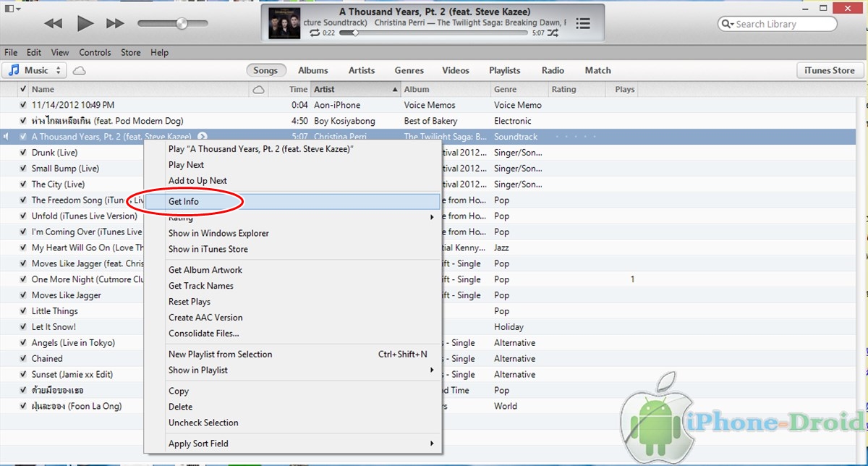Toggle the shuffle icon in now playing
Screen dimensions: 868x466
click(x=553, y=33)
